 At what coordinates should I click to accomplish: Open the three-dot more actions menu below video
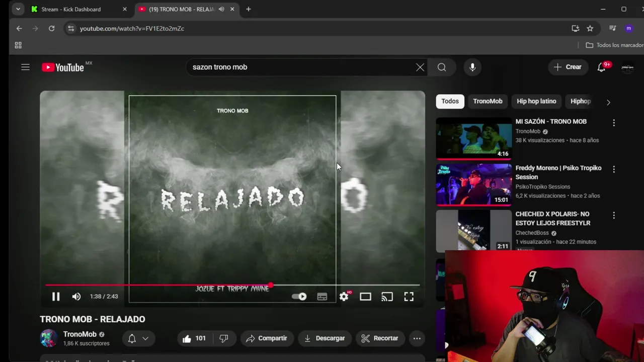click(417, 338)
